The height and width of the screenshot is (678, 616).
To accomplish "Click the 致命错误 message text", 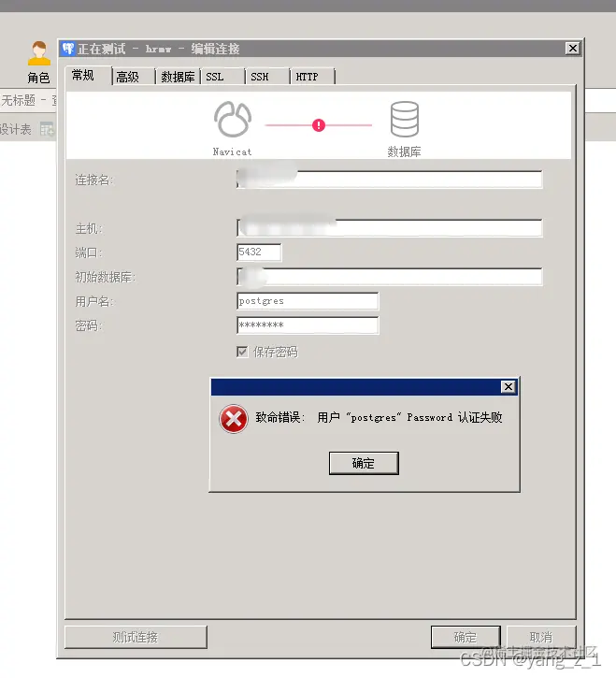I will coord(379,417).
